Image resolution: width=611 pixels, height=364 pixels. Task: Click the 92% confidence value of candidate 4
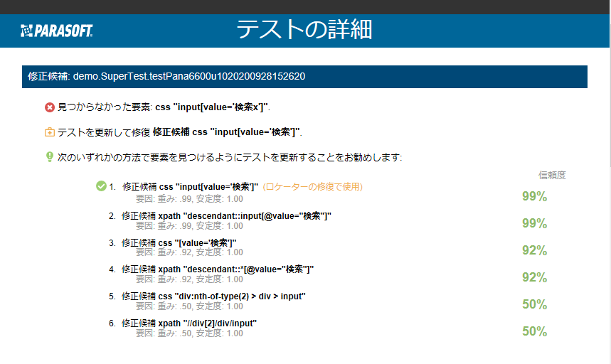click(535, 277)
